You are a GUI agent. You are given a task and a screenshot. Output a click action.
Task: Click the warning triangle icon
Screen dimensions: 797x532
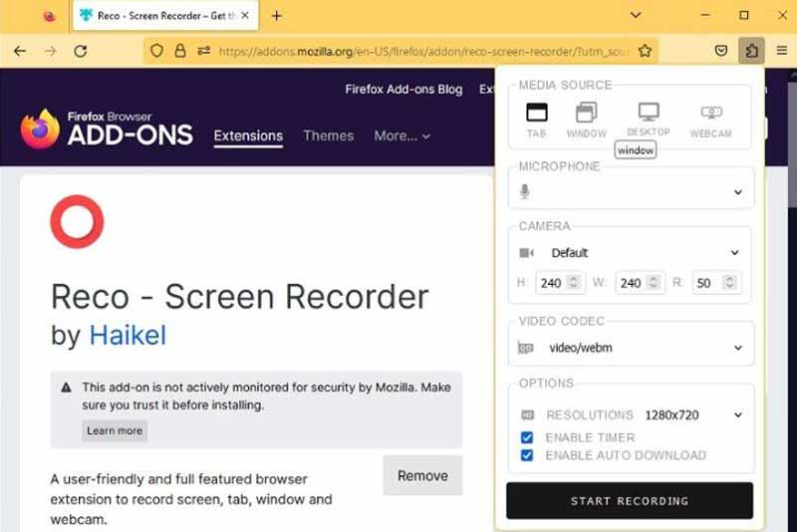coord(66,388)
